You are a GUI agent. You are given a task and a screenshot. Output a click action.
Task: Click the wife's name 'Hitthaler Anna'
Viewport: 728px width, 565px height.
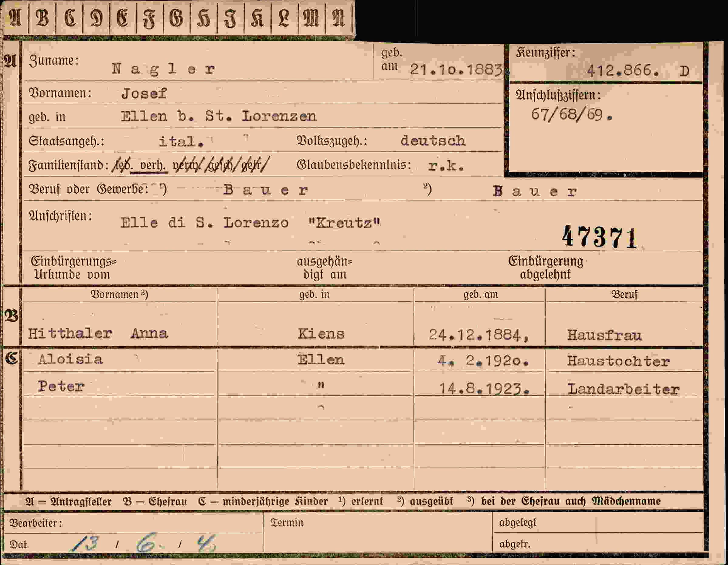coord(98,333)
